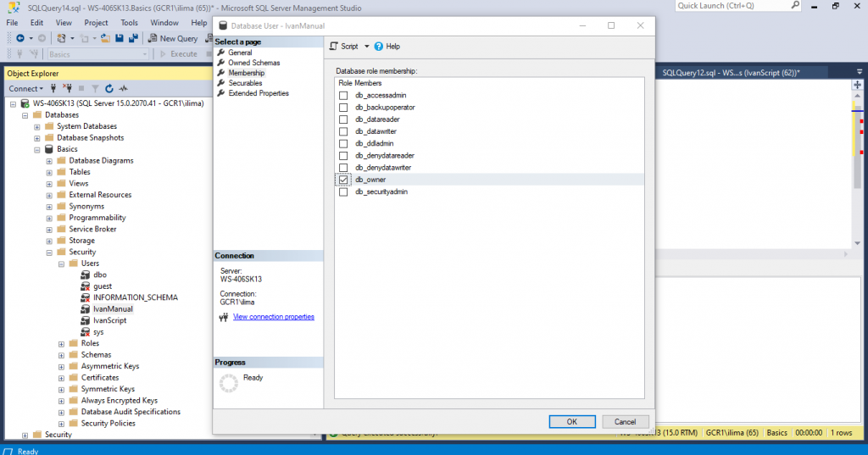
Task: Expand the Database Snapshots node
Action: 37,138
